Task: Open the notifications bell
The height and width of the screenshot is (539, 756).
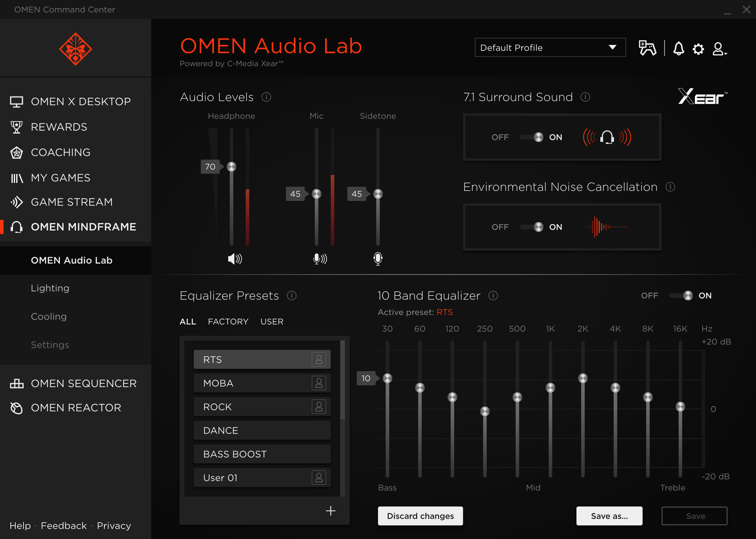Action: [678, 48]
